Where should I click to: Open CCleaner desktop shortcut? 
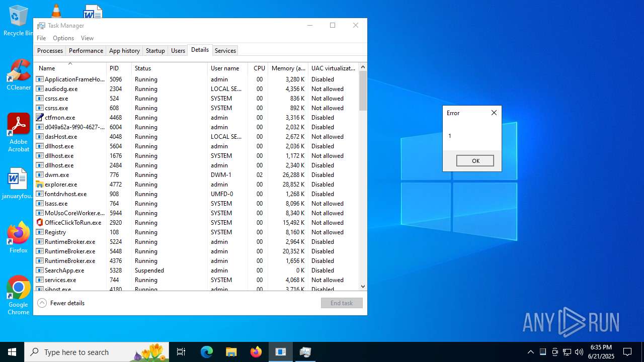(x=19, y=75)
